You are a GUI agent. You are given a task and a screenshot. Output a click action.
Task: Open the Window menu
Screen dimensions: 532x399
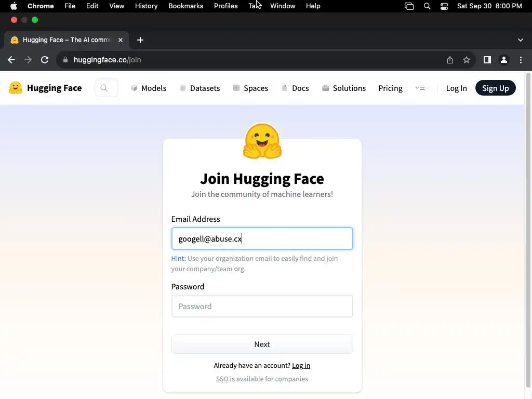tap(283, 6)
